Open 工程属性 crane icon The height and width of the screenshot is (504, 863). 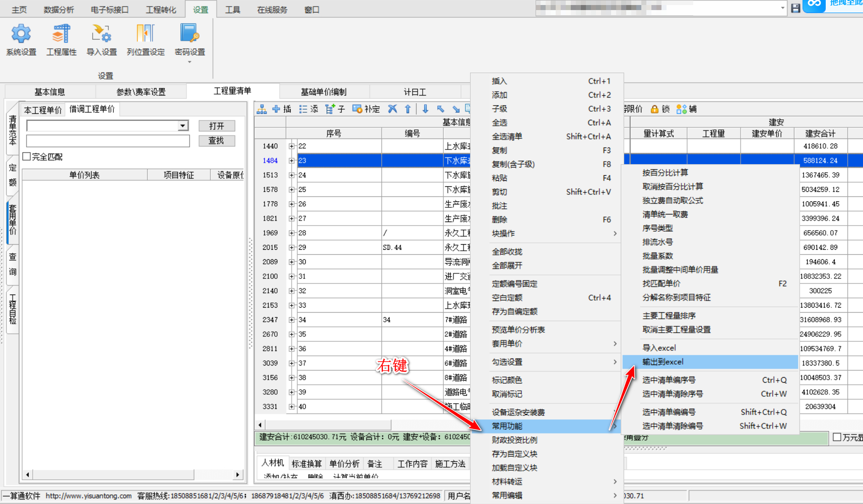[61, 34]
